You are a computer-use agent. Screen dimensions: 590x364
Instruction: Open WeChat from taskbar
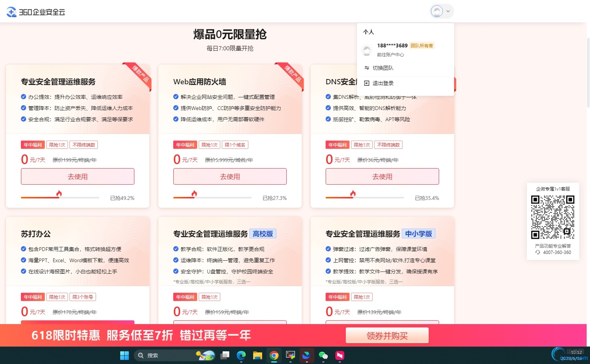tap(323, 355)
